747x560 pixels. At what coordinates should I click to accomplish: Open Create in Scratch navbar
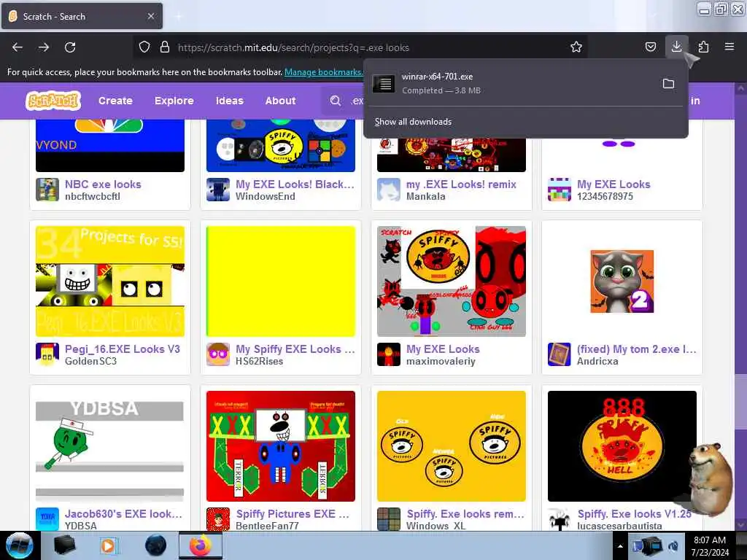(x=115, y=101)
